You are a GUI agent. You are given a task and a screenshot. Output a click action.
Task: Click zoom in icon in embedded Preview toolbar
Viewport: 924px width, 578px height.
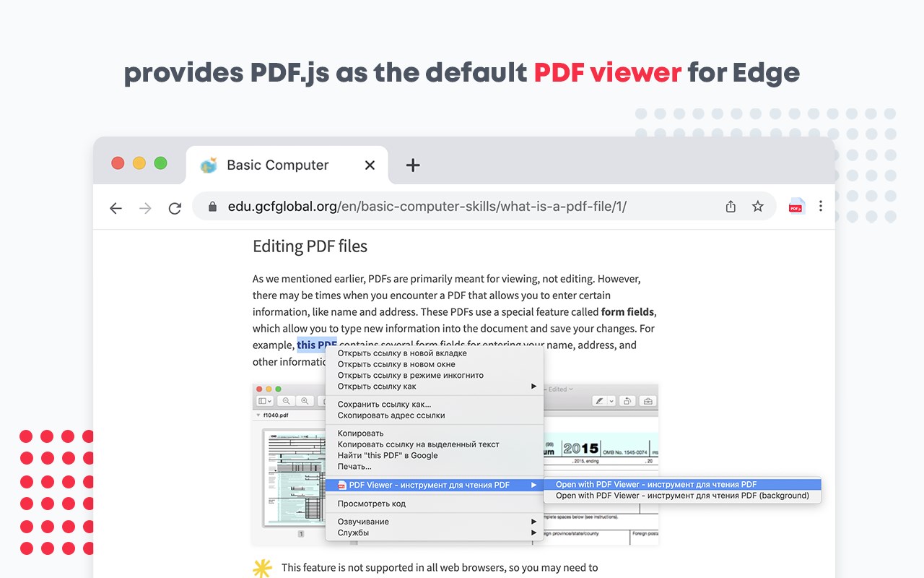tap(305, 401)
